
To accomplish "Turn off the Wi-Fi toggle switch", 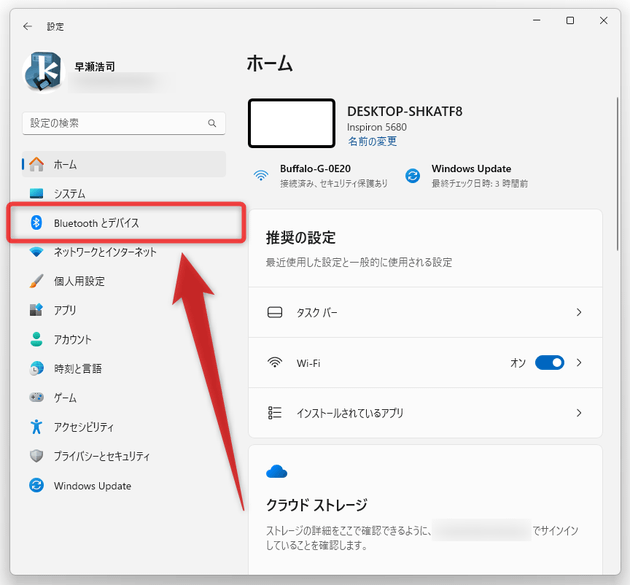I will [x=549, y=363].
